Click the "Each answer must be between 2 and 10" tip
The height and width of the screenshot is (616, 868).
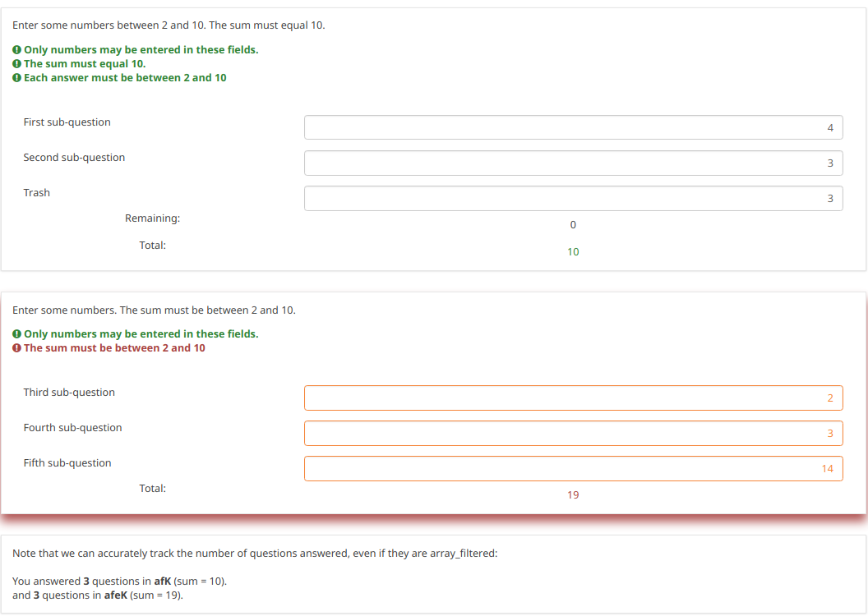point(125,78)
